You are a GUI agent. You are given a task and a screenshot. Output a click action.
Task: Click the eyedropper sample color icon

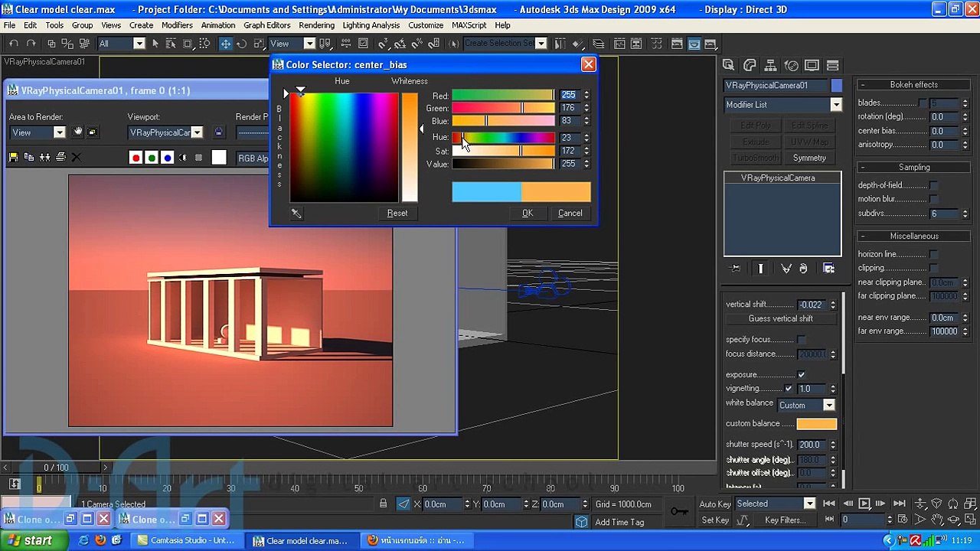point(296,214)
